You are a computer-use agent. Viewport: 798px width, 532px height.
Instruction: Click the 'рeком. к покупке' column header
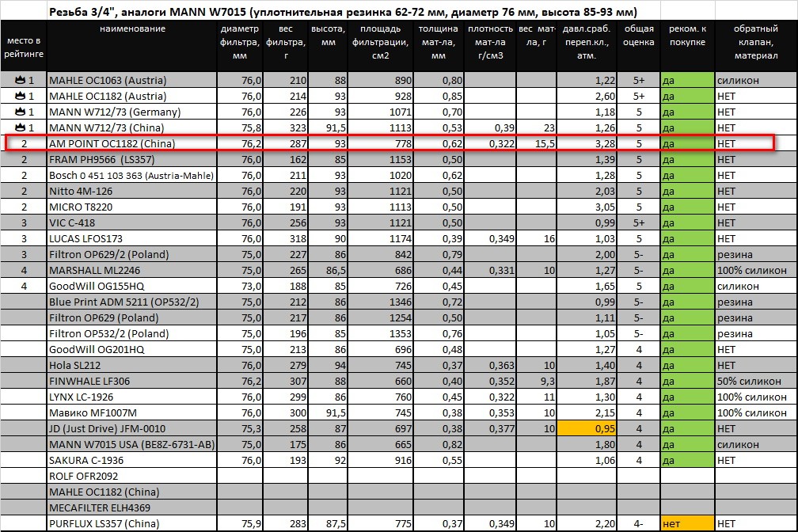[x=686, y=36]
